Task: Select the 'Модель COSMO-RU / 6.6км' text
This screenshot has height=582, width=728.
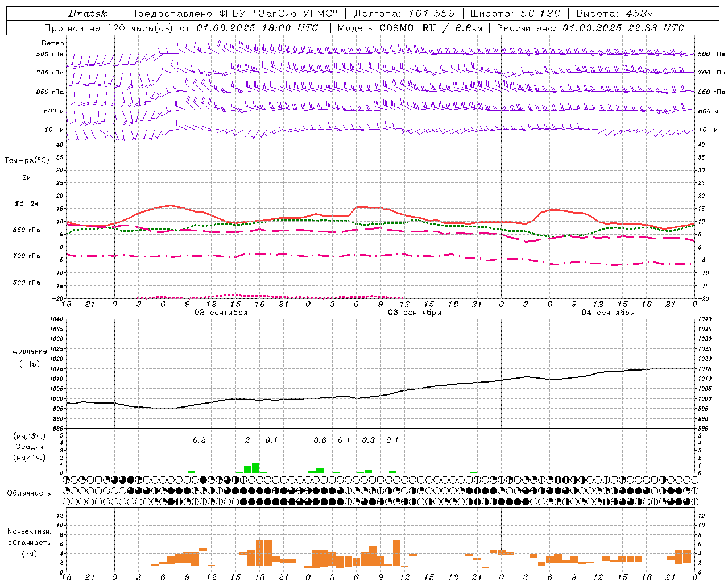Action: tap(410, 28)
